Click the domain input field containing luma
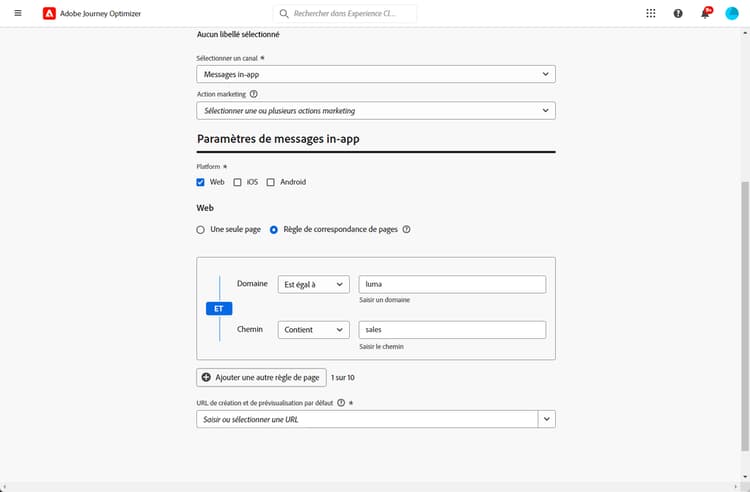The image size is (750, 492). coord(452,285)
